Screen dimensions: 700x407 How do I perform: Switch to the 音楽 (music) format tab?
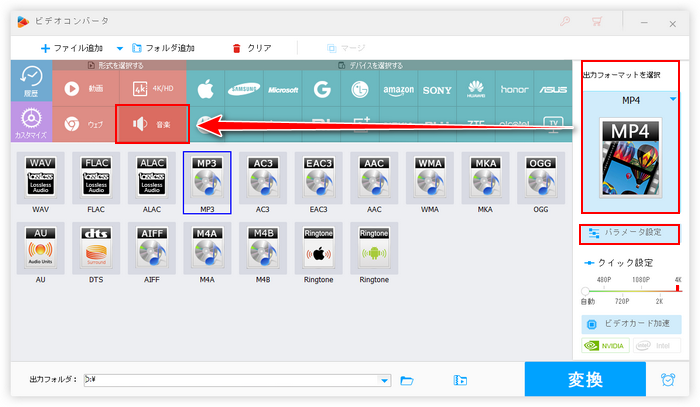coord(152,124)
